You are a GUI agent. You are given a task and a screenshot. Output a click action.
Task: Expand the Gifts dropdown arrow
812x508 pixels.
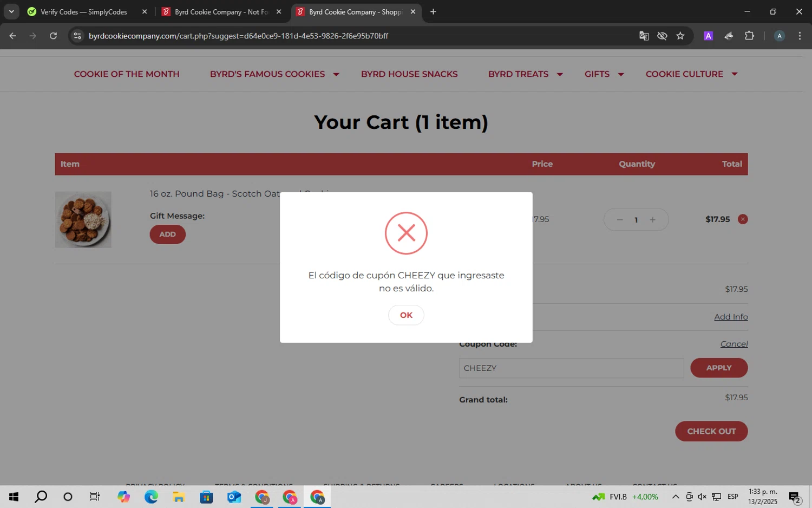[621, 74]
